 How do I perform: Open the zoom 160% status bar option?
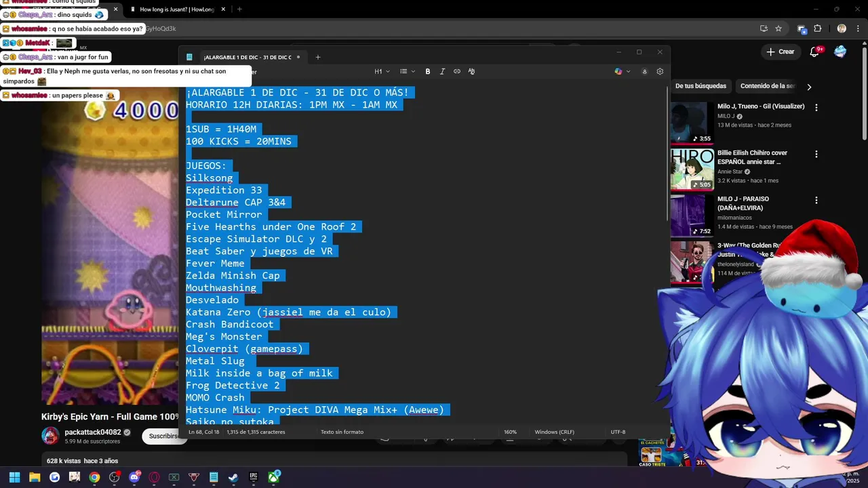(510, 432)
